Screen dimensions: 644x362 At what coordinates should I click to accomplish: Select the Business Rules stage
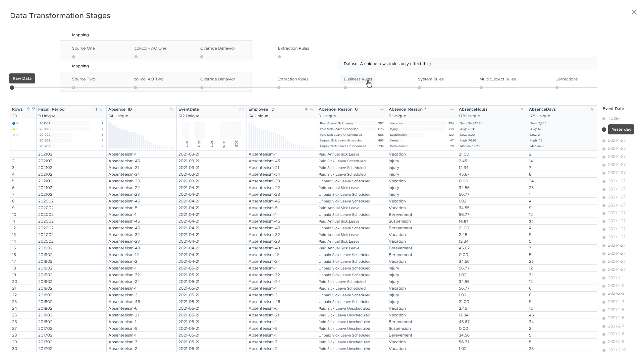pos(358,79)
